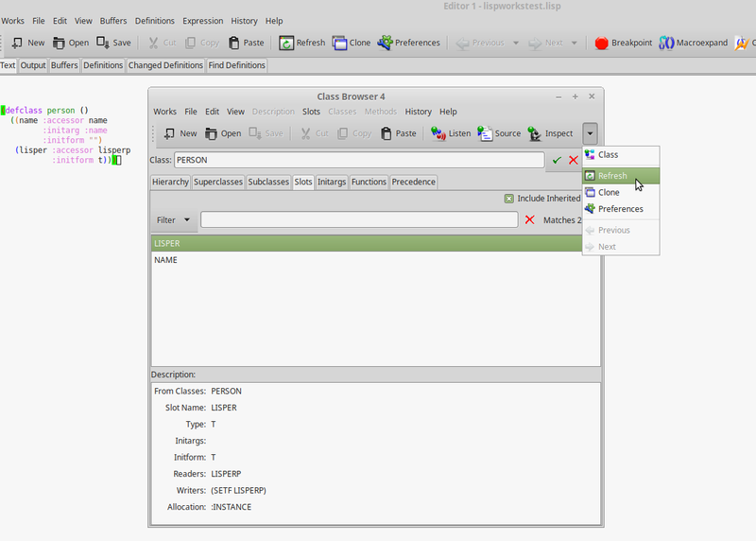This screenshot has height=541, width=756.
Task: Click the Class name input field
Action: [x=358, y=161]
